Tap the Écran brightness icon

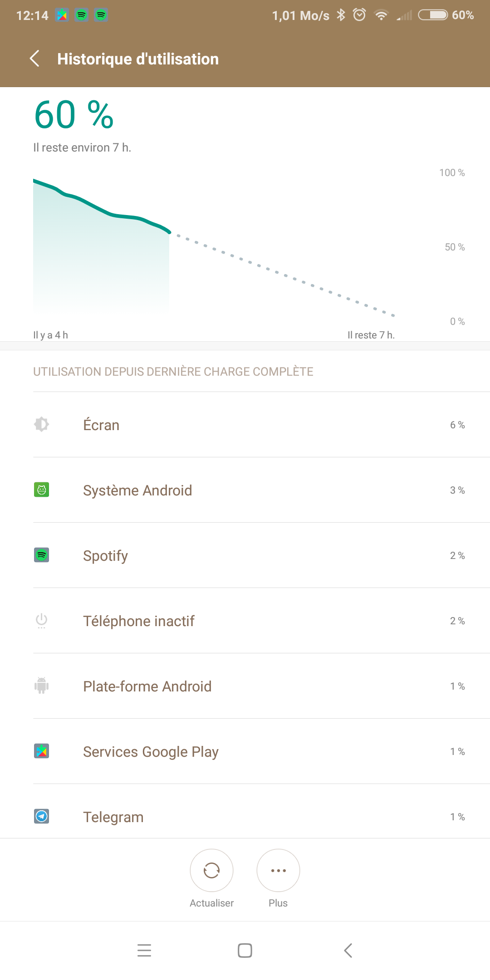tap(42, 424)
